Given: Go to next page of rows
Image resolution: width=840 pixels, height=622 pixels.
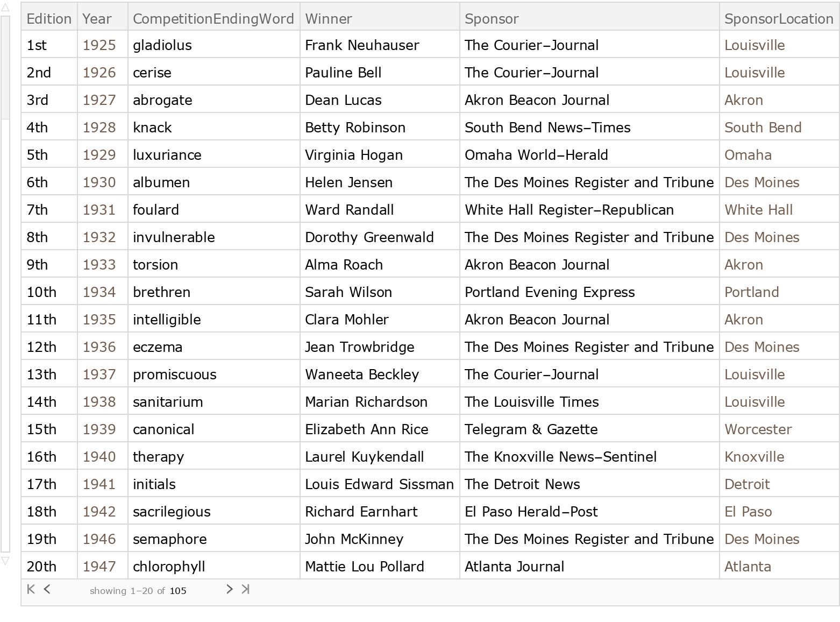Looking at the screenshot, I should [230, 589].
